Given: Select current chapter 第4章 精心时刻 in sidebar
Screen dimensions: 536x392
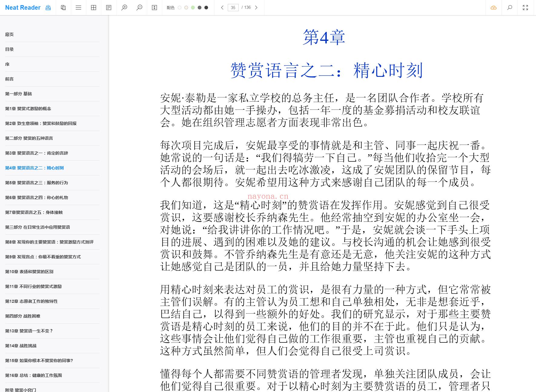Looking at the screenshot, I should [35, 168].
